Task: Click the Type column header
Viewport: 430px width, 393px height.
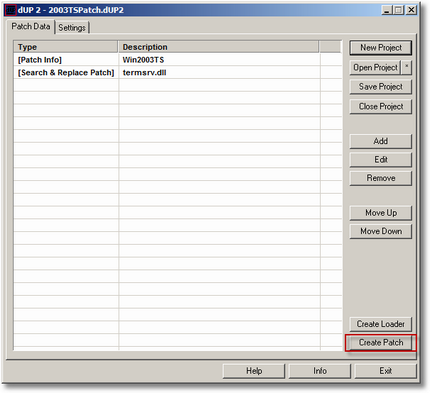Action: click(66, 47)
